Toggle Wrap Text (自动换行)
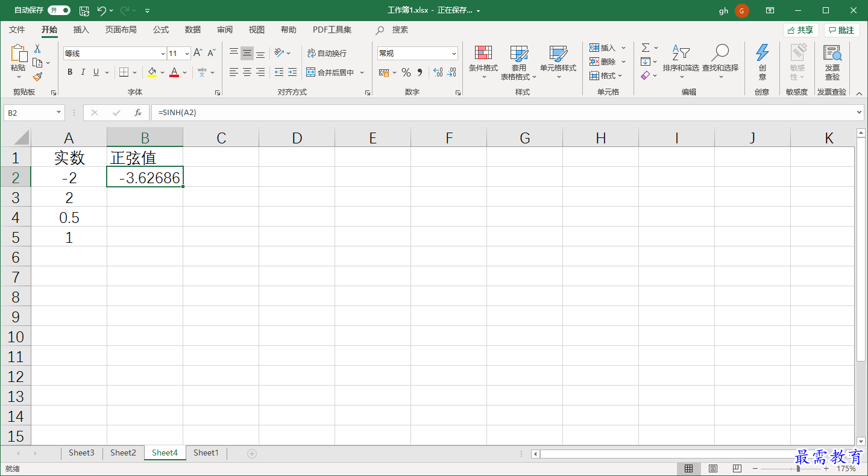 click(x=327, y=53)
